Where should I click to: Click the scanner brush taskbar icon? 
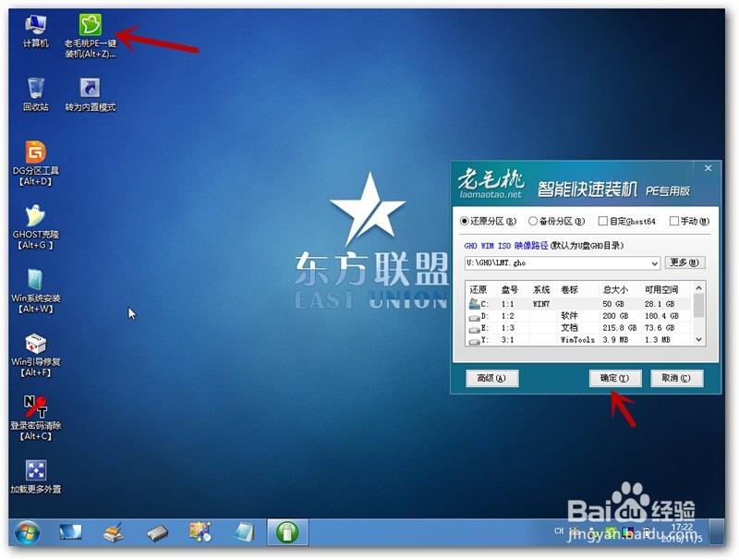pyautogui.click(x=113, y=532)
